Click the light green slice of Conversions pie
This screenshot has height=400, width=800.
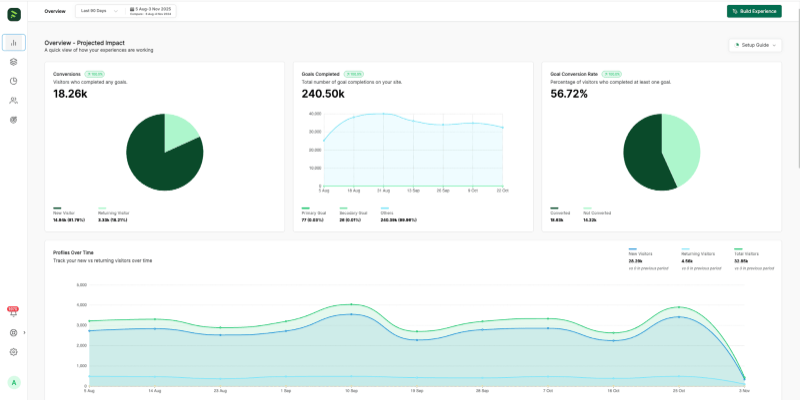pyautogui.click(x=179, y=131)
